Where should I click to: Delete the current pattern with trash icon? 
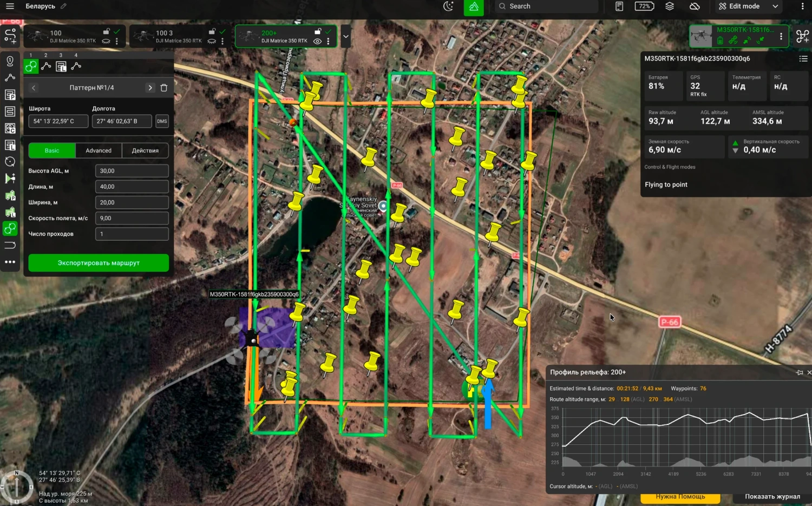[x=164, y=88]
